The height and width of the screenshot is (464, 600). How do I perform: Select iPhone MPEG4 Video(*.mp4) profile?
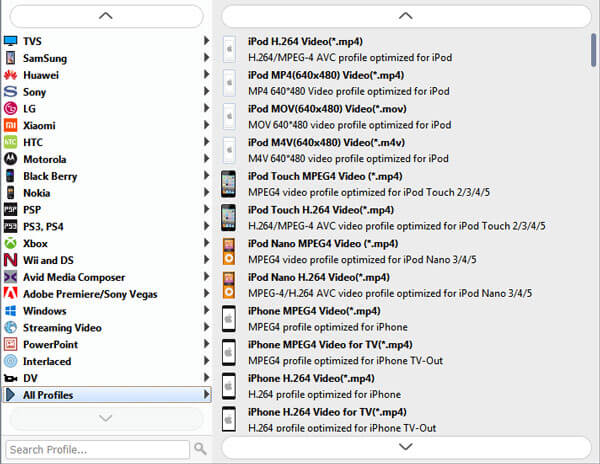pyautogui.click(x=405, y=319)
